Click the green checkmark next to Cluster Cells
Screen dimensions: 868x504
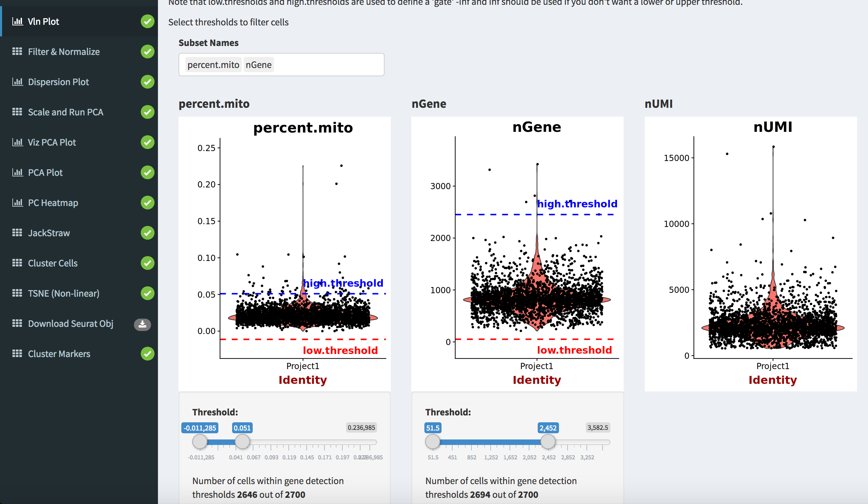click(147, 263)
